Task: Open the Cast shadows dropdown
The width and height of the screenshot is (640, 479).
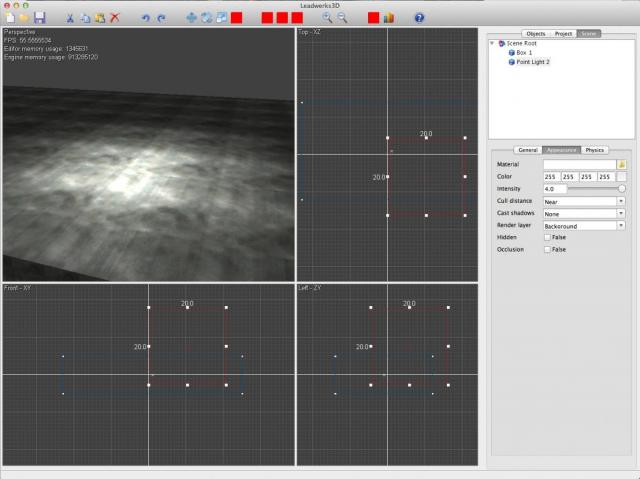Action: pyautogui.click(x=620, y=213)
